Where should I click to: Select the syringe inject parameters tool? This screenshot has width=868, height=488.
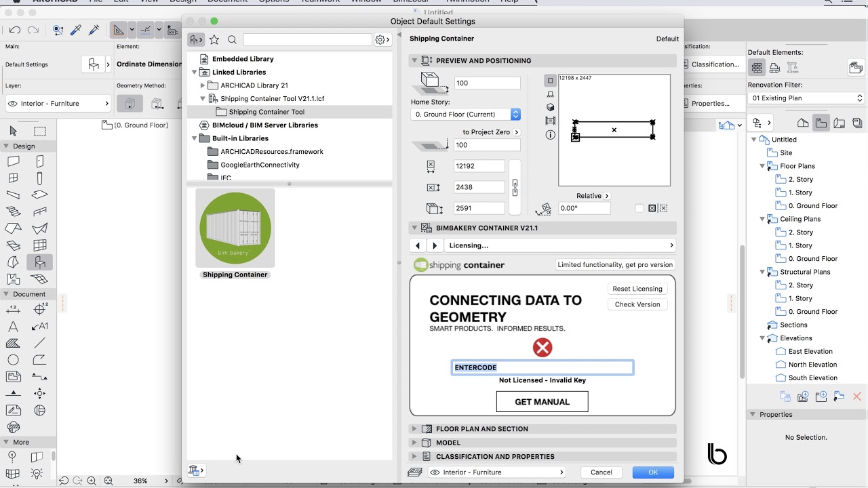[x=94, y=30]
